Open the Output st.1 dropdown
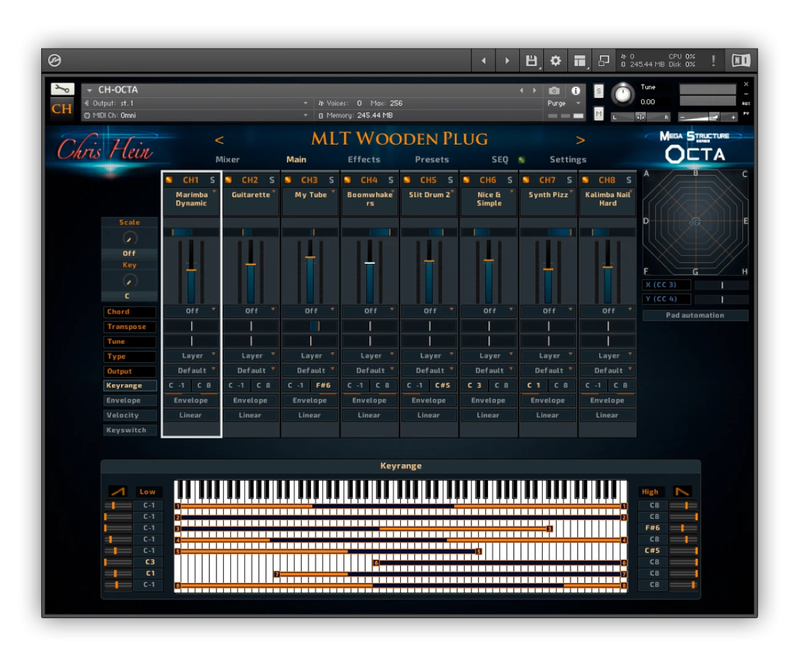 click(196, 103)
